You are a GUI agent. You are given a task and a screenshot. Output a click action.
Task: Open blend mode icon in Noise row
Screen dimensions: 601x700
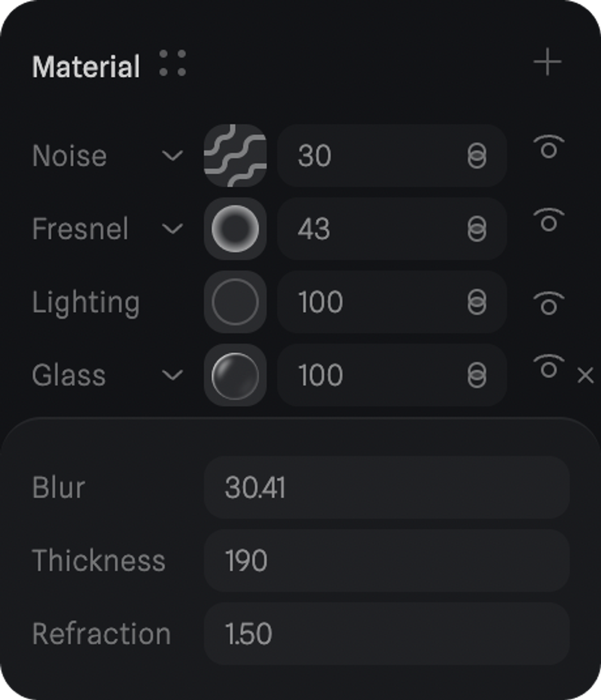click(x=477, y=156)
